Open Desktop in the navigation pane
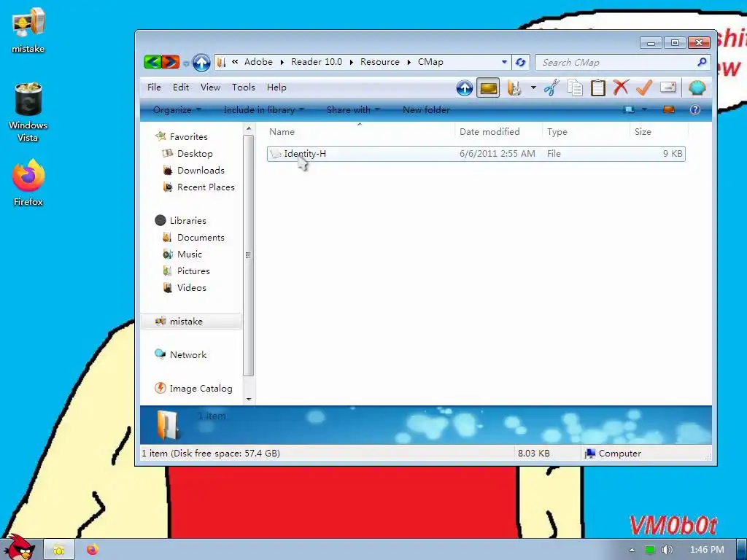The image size is (747, 560). pyautogui.click(x=194, y=153)
